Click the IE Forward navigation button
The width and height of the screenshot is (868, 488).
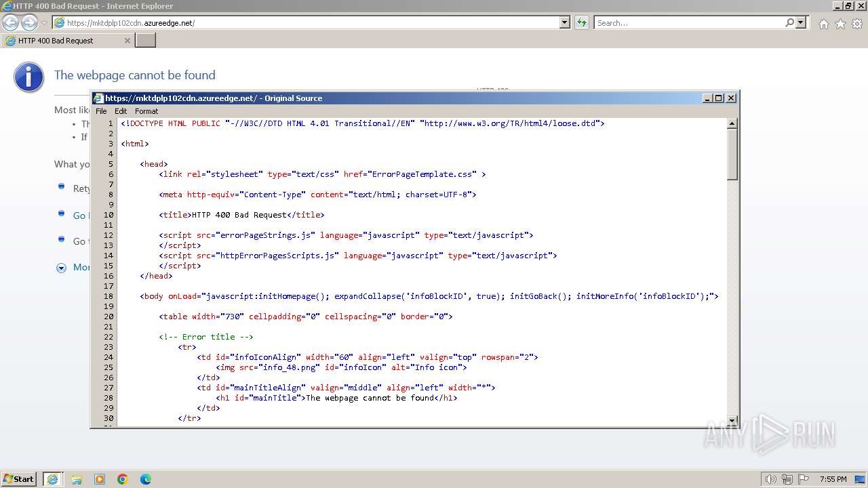coord(29,23)
